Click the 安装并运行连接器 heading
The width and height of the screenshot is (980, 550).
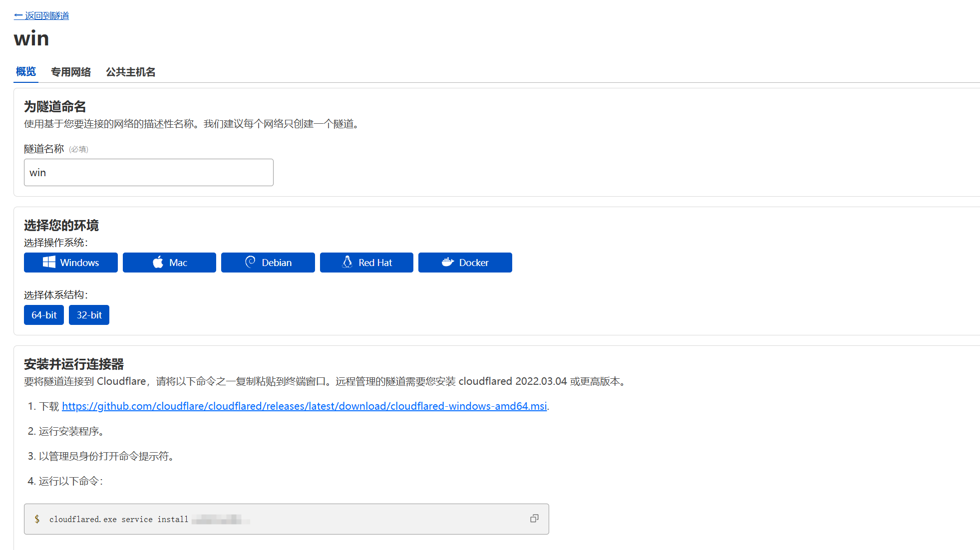point(74,364)
